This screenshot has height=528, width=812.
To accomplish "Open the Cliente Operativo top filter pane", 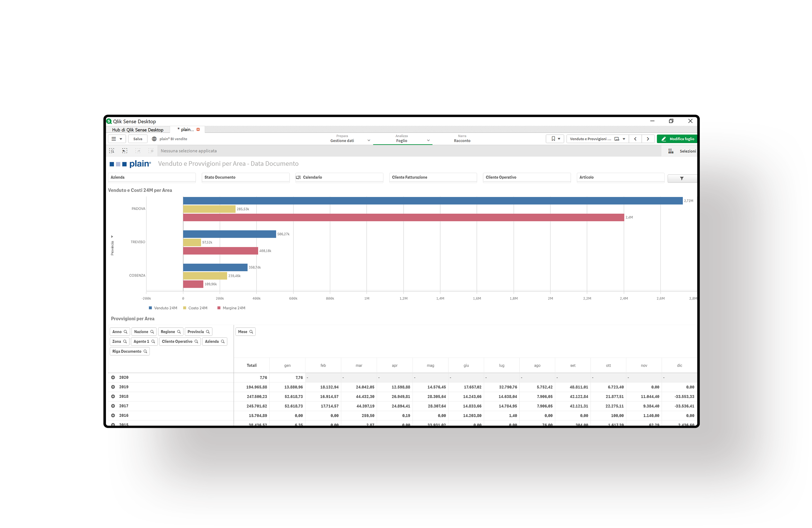I will (527, 177).
